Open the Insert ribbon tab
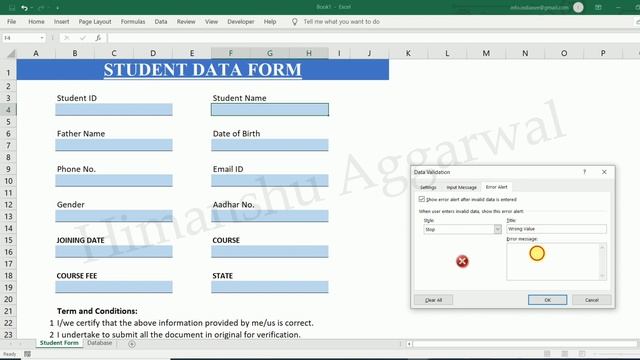This screenshot has width=640, height=360. click(62, 22)
